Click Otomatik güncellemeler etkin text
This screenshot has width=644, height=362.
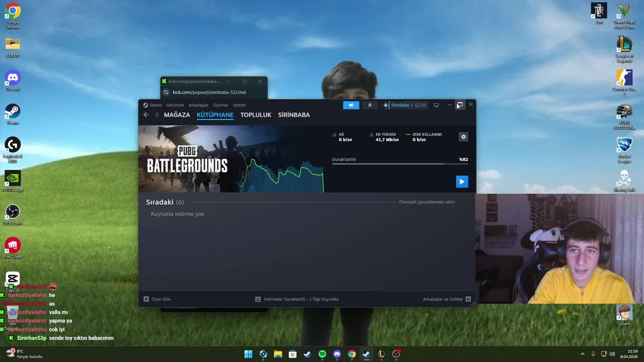tap(427, 202)
